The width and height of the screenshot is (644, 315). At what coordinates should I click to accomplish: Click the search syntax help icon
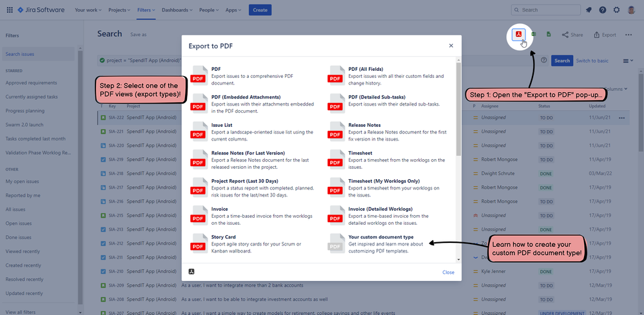pos(544,61)
